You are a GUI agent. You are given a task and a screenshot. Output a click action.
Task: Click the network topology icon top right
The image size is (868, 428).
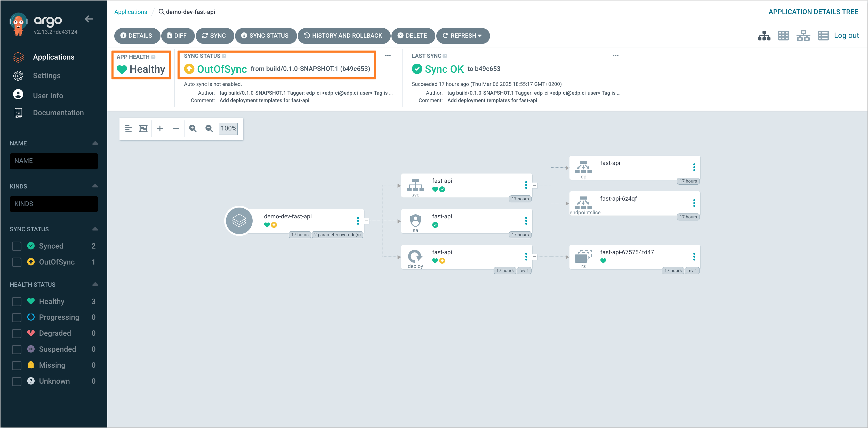pyautogui.click(x=804, y=36)
